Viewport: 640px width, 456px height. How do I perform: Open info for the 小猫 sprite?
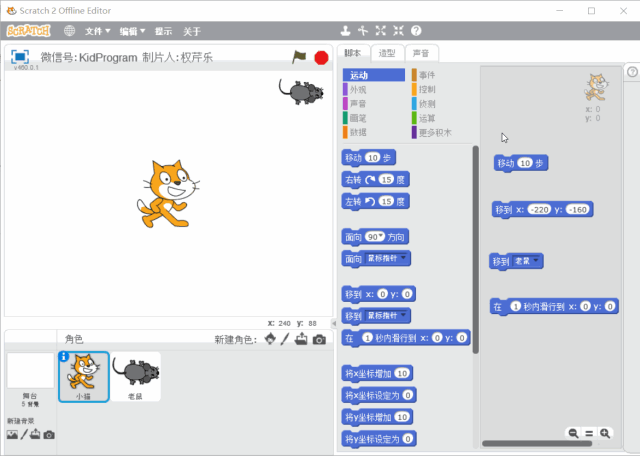[x=64, y=356]
